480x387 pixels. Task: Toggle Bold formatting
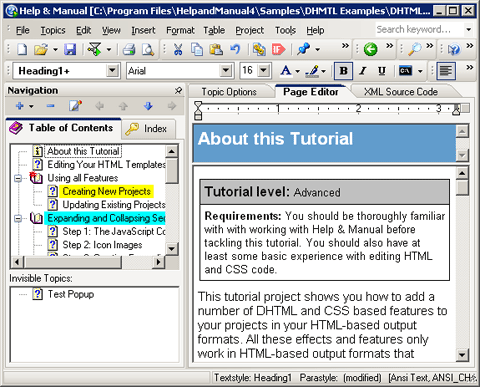point(343,71)
